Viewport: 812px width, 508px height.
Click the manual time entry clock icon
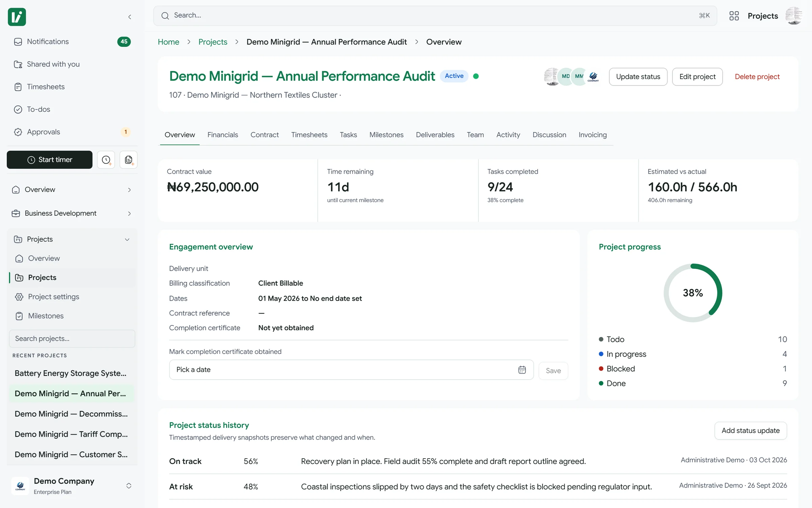pos(106,160)
